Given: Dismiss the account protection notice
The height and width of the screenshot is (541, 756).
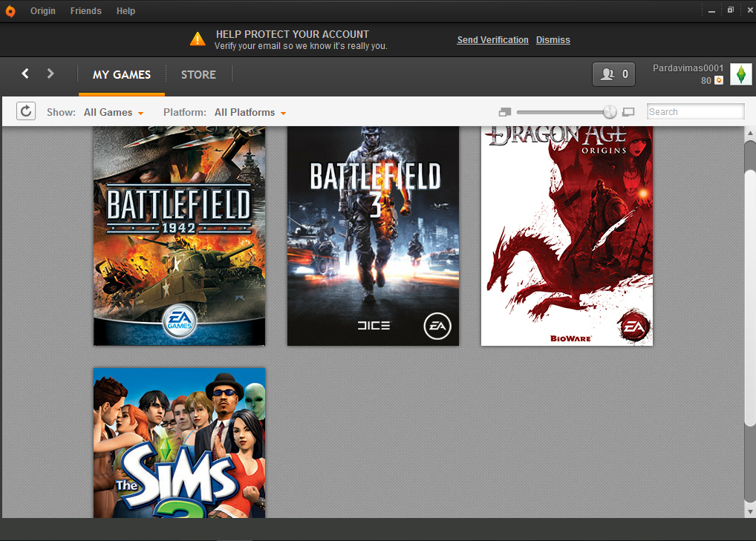Looking at the screenshot, I should pyautogui.click(x=553, y=40).
